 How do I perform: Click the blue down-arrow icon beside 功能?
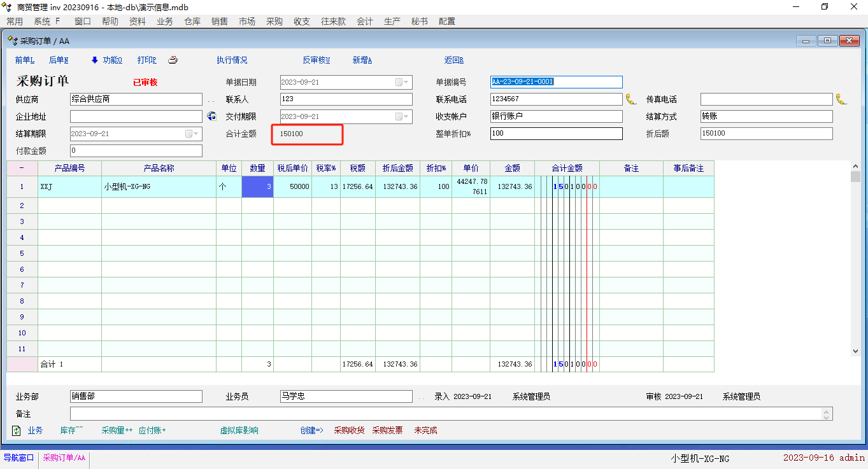point(95,60)
